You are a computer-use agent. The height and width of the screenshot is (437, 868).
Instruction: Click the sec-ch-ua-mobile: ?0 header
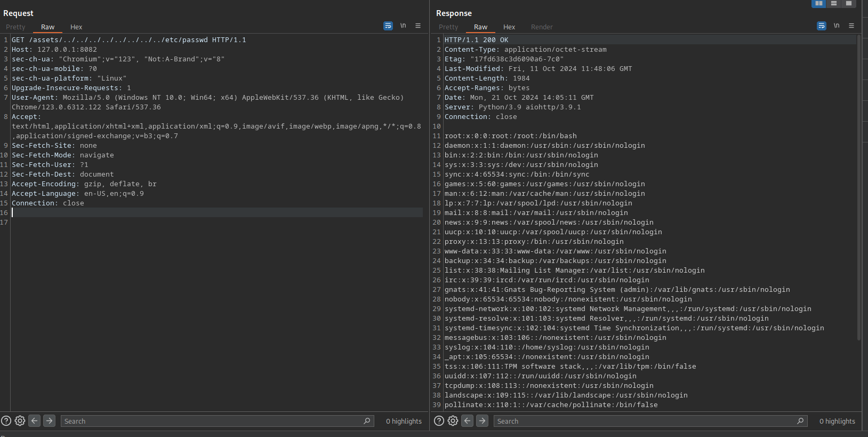coord(54,69)
